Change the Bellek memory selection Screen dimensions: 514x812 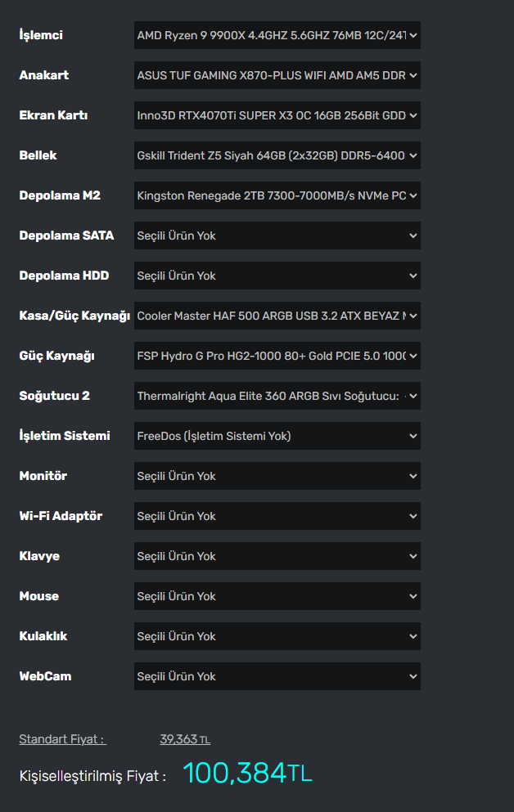coord(277,155)
